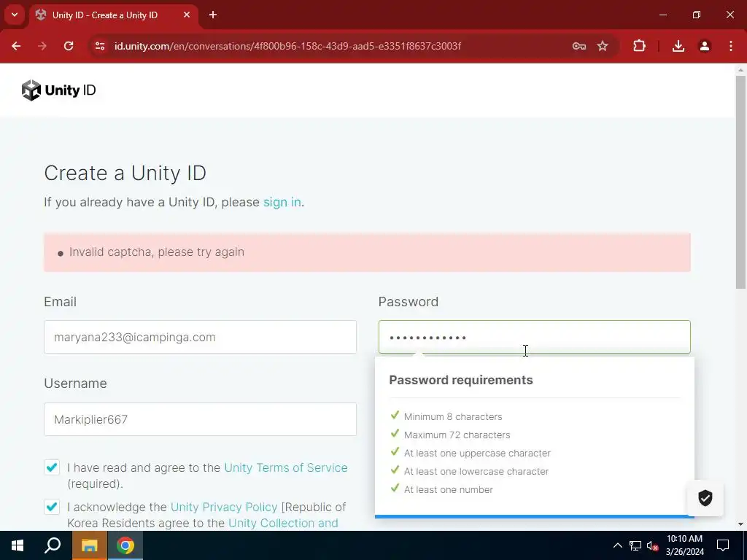The image size is (747, 560).
Task: Click 'At least one uppercase character' requirement
Action: pyautogui.click(x=477, y=453)
